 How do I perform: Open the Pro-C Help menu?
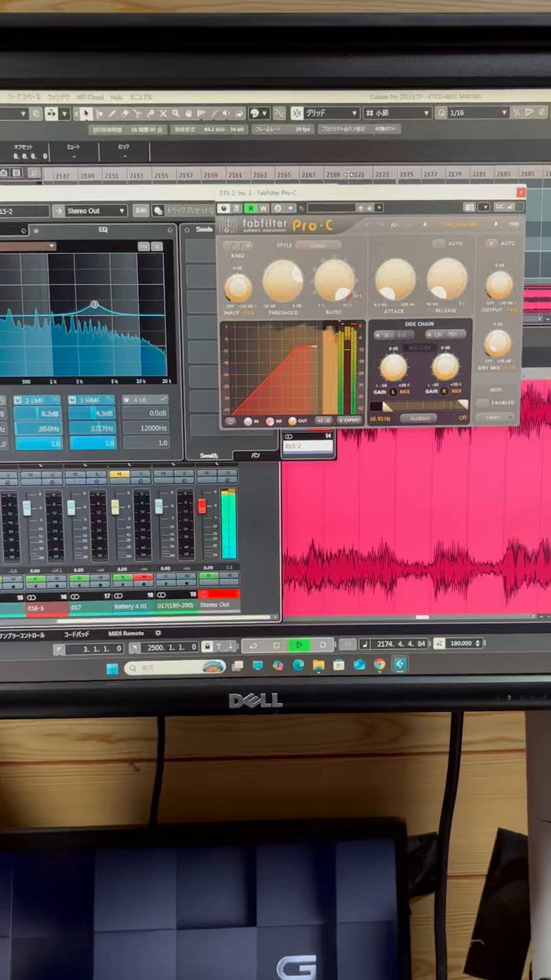(513, 224)
